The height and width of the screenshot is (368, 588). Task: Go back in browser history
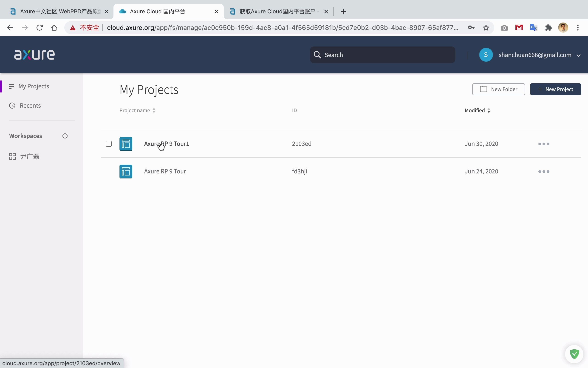coord(10,28)
